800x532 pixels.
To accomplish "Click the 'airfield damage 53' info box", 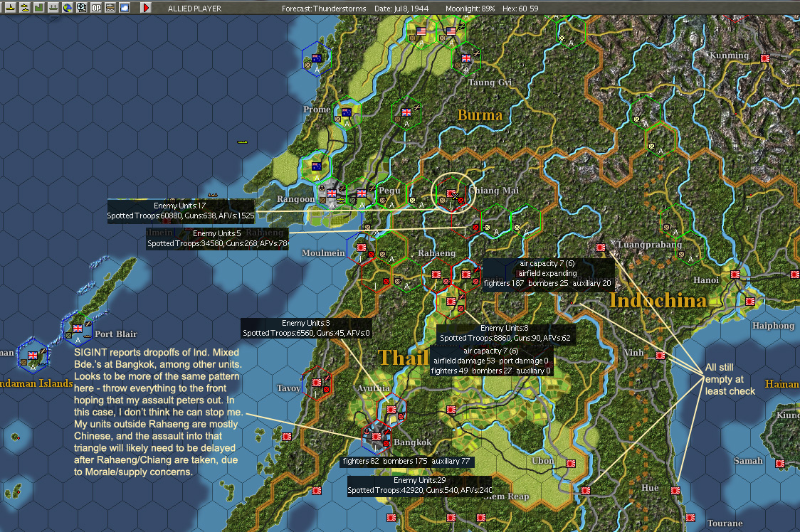I will click(x=491, y=361).
